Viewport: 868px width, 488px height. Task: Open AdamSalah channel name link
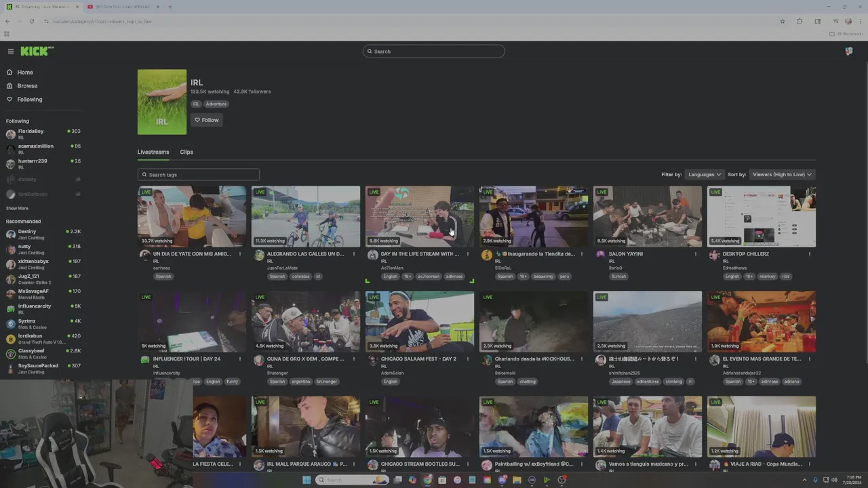(x=392, y=373)
